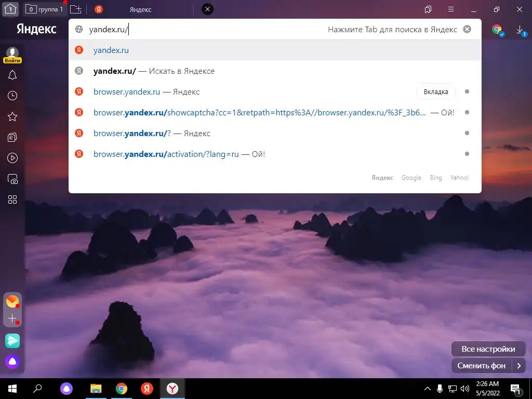Open the volume control in the tray
This screenshot has width=532, height=399.
click(465, 389)
